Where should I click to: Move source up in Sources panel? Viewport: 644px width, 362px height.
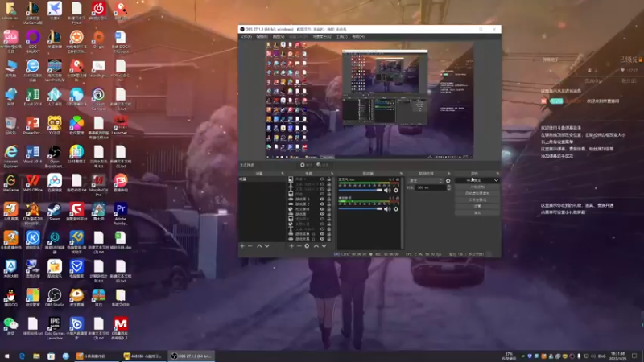(x=316, y=246)
